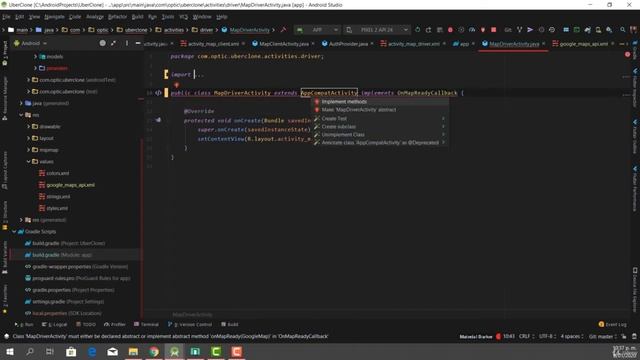Click the red Stop button in toolbar
Image resolution: width=640 pixels, height=360 pixels.
[493, 30]
